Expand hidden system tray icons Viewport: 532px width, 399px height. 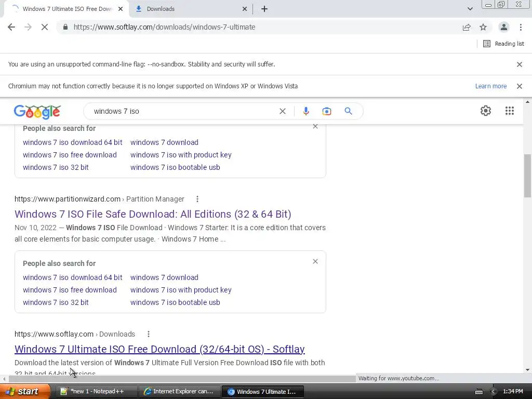(494, 392)
